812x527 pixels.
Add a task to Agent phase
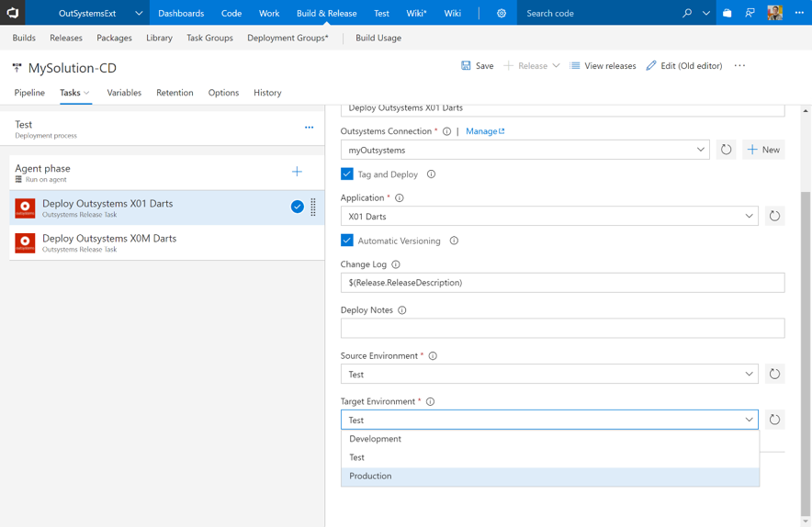(x=297, y=172)
